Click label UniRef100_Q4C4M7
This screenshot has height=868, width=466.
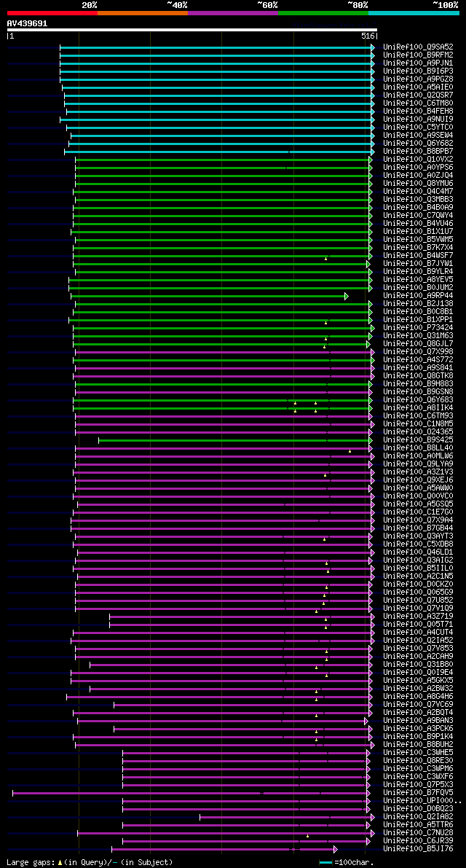coord(418,192)
